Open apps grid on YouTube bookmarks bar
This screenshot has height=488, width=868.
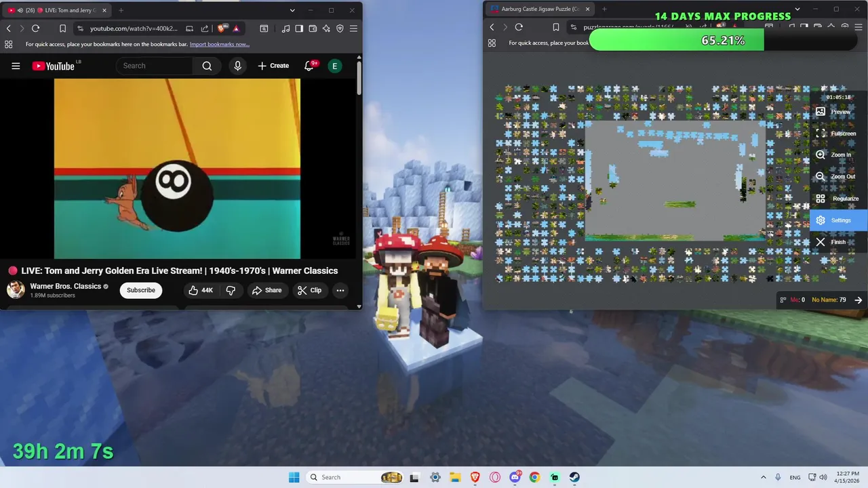pyautogui.click(x=8, y=44)
